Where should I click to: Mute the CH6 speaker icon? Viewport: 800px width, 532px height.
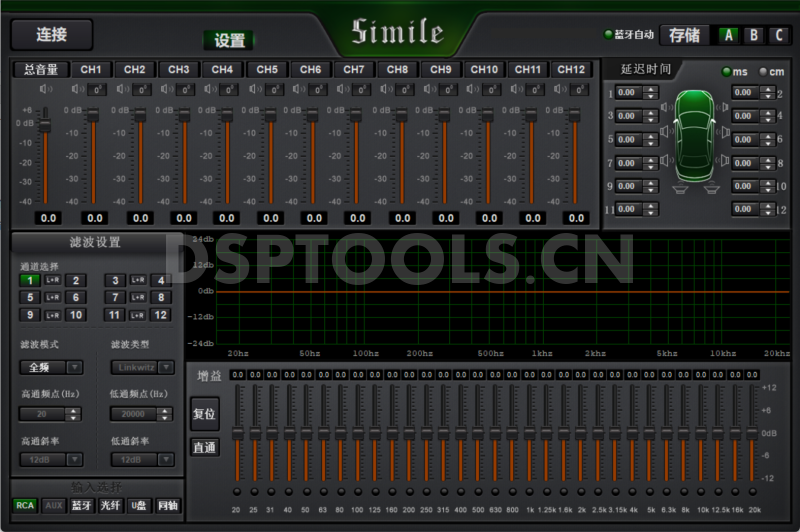[x=298, y=89]
